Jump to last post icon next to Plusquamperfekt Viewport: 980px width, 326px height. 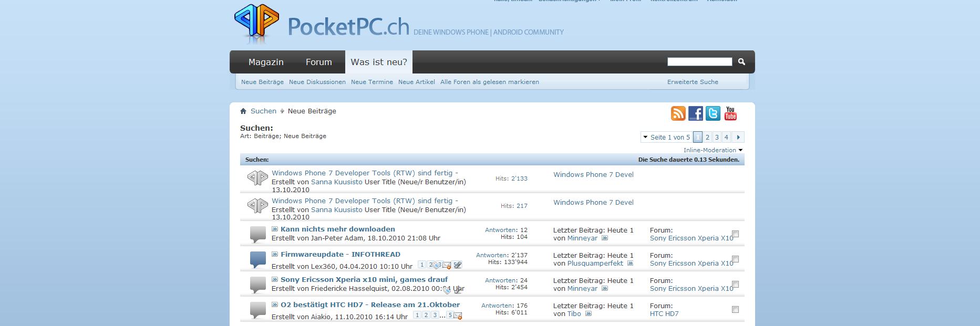click(x=630, y=264)
